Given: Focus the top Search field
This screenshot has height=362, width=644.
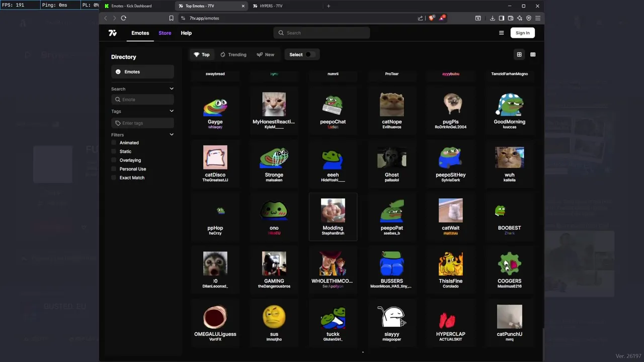Looking at the screenshot, I should 322,33.
